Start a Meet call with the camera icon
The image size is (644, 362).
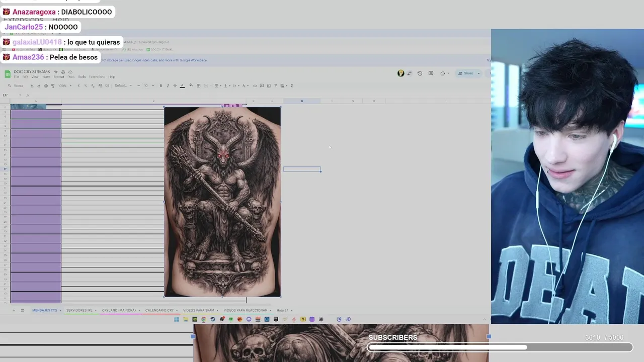[x=443, y=73]
